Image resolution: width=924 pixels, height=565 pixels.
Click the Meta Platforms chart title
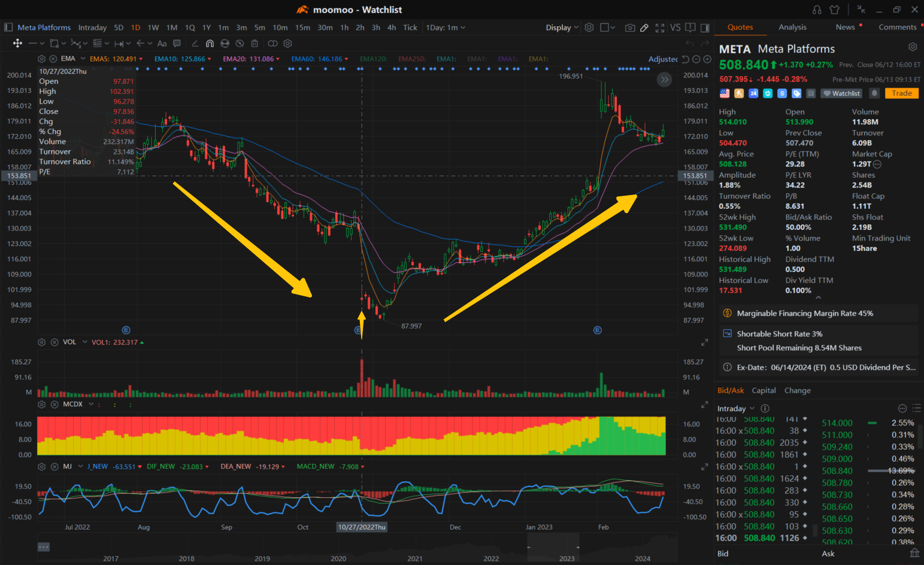44,28
